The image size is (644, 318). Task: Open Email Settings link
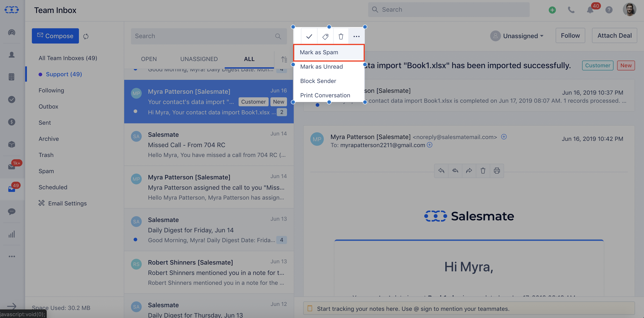tap(62, 203)
